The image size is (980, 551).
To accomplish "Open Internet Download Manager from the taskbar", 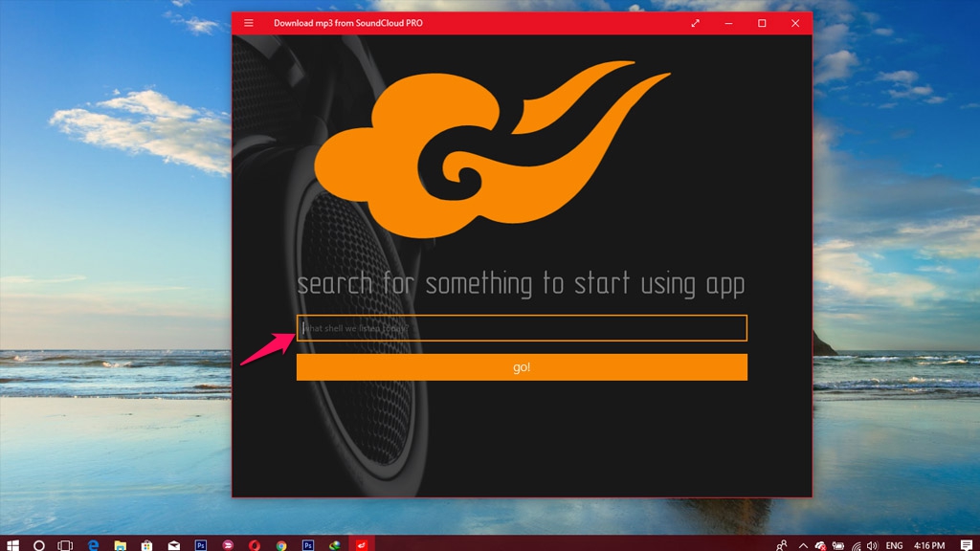I will [335, 545].
